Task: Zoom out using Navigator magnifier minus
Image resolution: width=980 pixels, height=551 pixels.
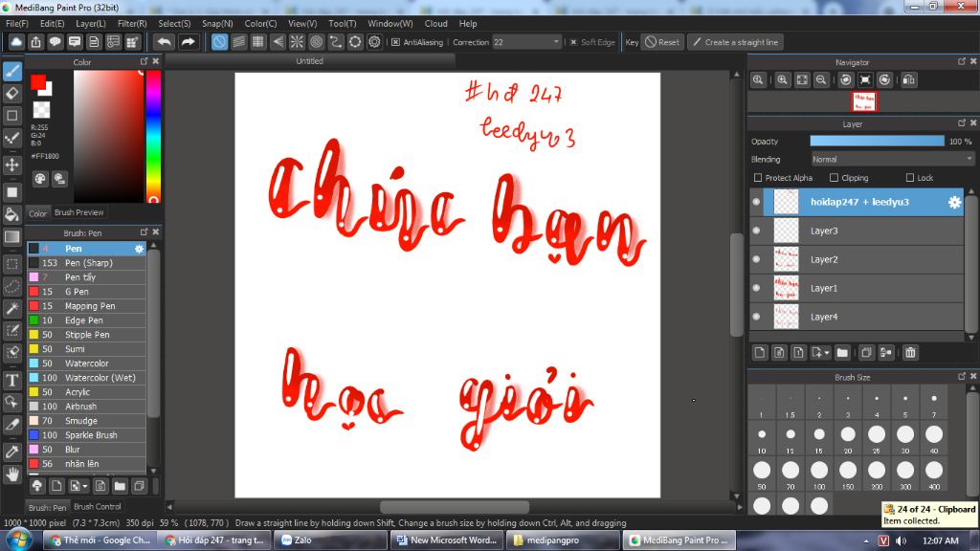Action: (x=821, y=80)
